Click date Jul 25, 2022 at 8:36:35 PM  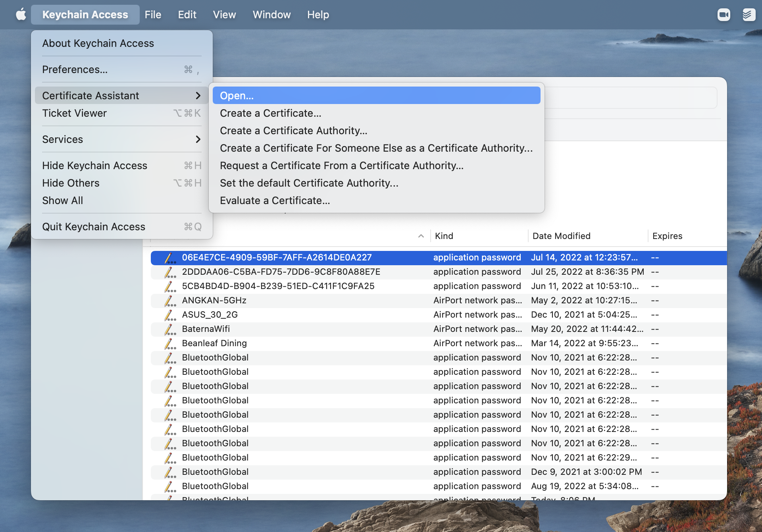pos(587,272)
